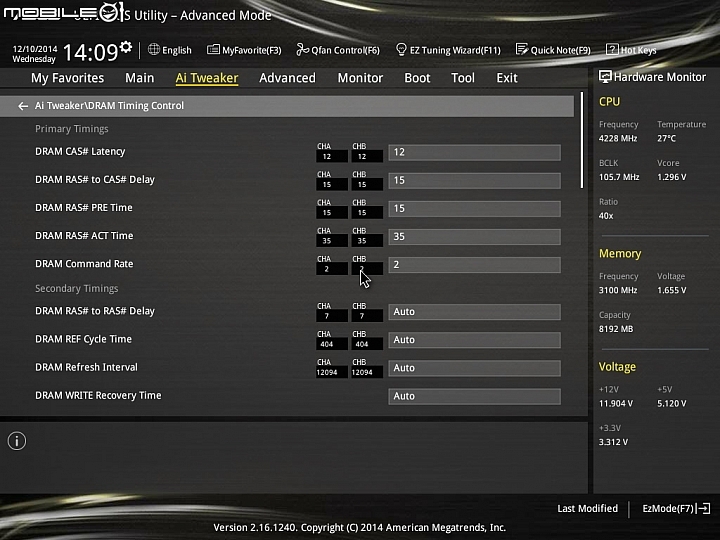Open DRAM REF Cycle Time Auto field
This screenshot has height=540, width=720.
474,340
